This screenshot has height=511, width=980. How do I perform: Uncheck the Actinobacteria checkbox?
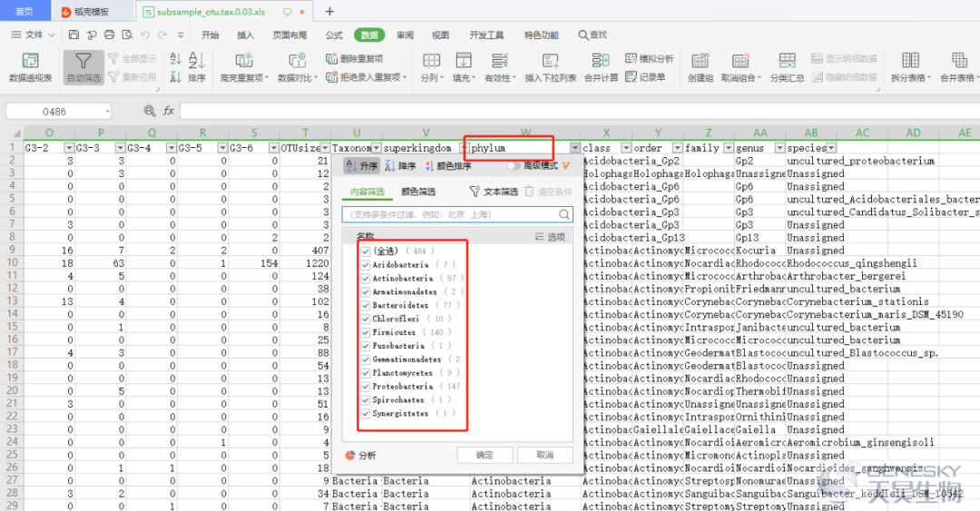pyautogui.click(x=366, y=279)
